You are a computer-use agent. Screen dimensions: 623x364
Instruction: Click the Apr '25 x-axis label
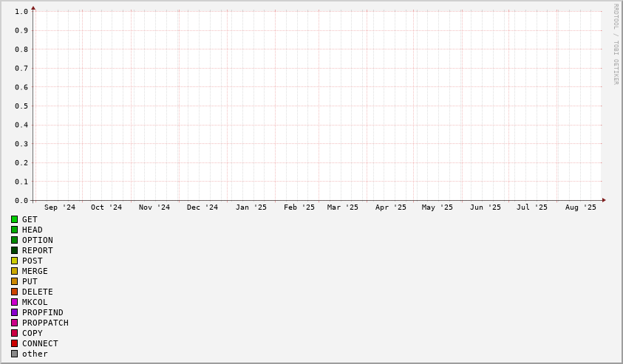pyautogui.click(x=390, y=207)
